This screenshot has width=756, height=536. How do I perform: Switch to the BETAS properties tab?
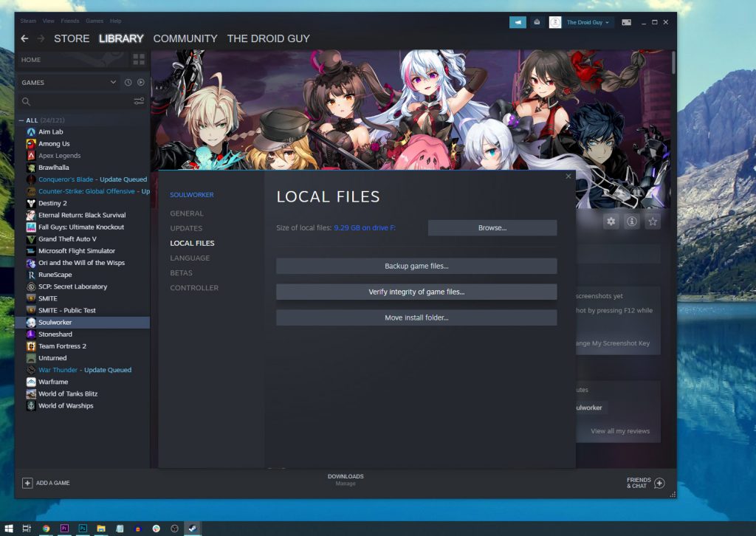pos(182,273)
